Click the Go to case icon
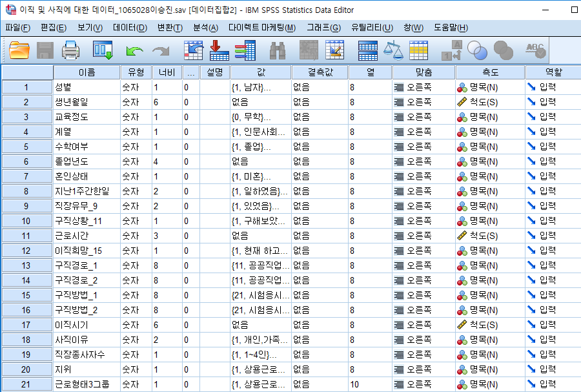This screenshot has height=392, width=581. (193, 49)
